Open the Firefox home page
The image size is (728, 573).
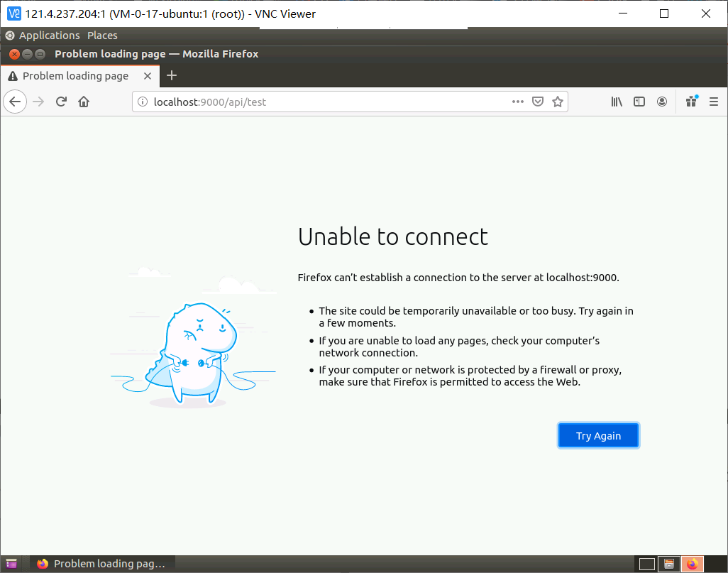point(84,102)
